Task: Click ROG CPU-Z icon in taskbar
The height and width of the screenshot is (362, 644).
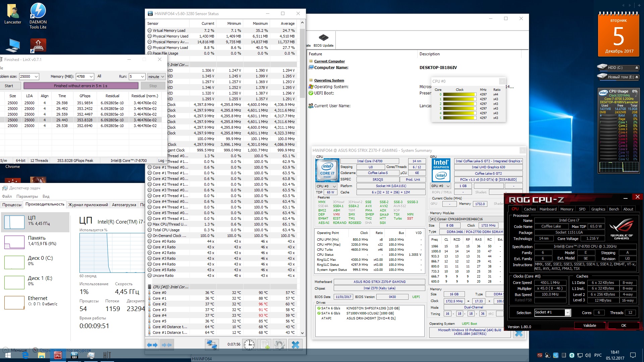Action: 58,355
